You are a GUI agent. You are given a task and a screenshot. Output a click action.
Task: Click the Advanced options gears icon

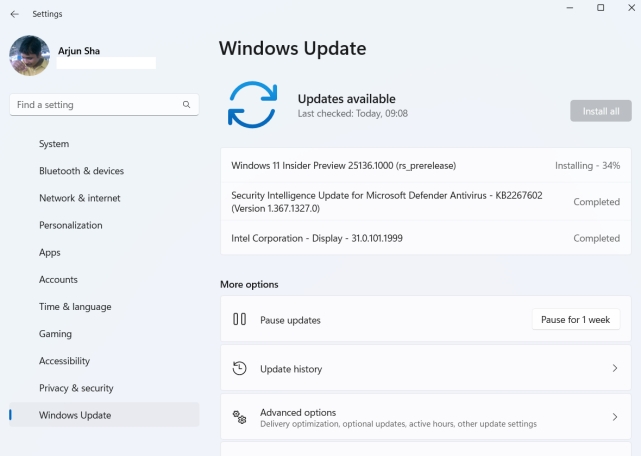(240, 417)
